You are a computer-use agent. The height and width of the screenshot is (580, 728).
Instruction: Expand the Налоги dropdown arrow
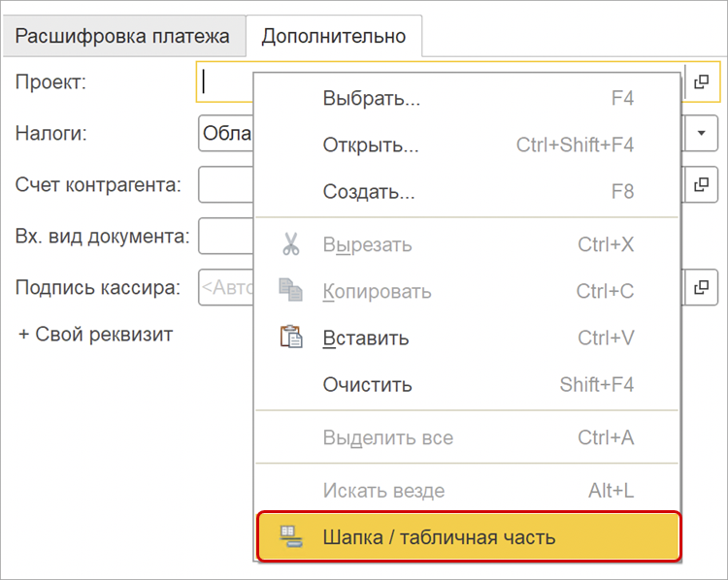point(702,133)
